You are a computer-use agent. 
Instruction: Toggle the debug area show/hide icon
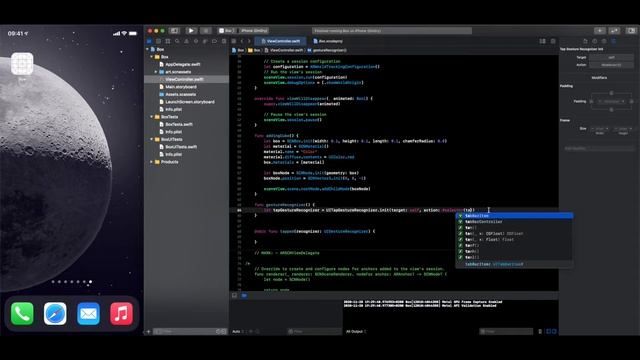(235, 295)
